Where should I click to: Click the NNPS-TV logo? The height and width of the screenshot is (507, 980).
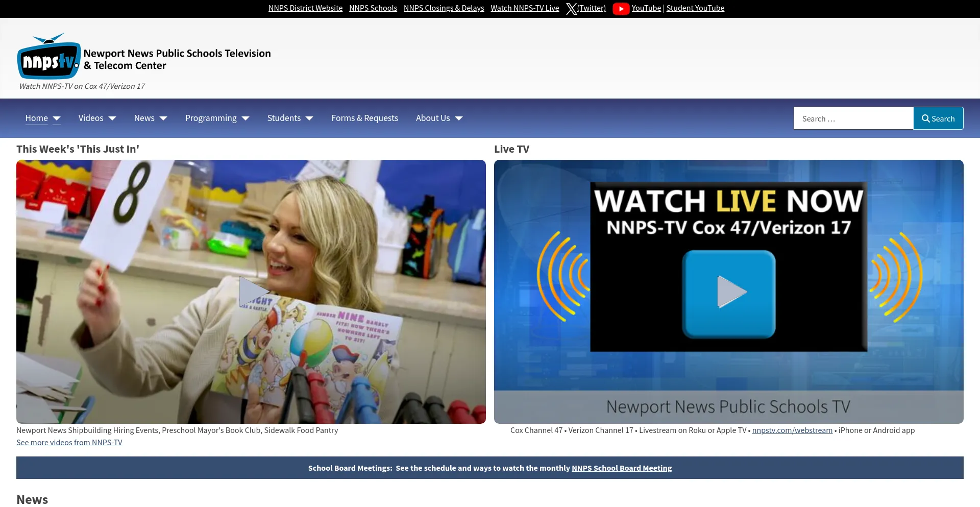(49, 56)
